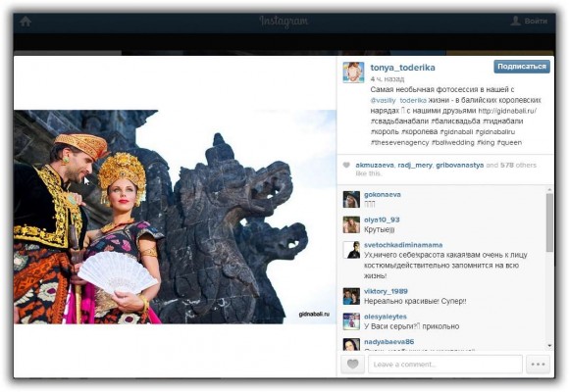Open the tonya_toderika username link
Screen dimensions: 569x392
pos(402,68)
